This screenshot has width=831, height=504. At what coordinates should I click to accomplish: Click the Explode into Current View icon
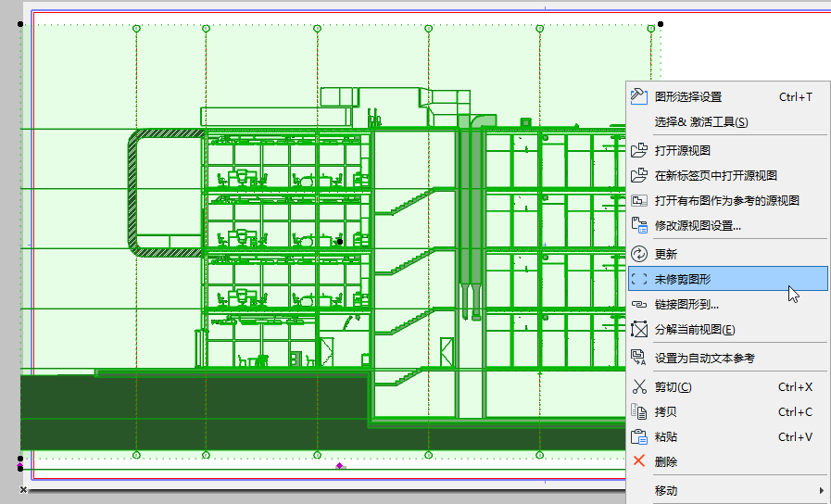pos(639,329)
